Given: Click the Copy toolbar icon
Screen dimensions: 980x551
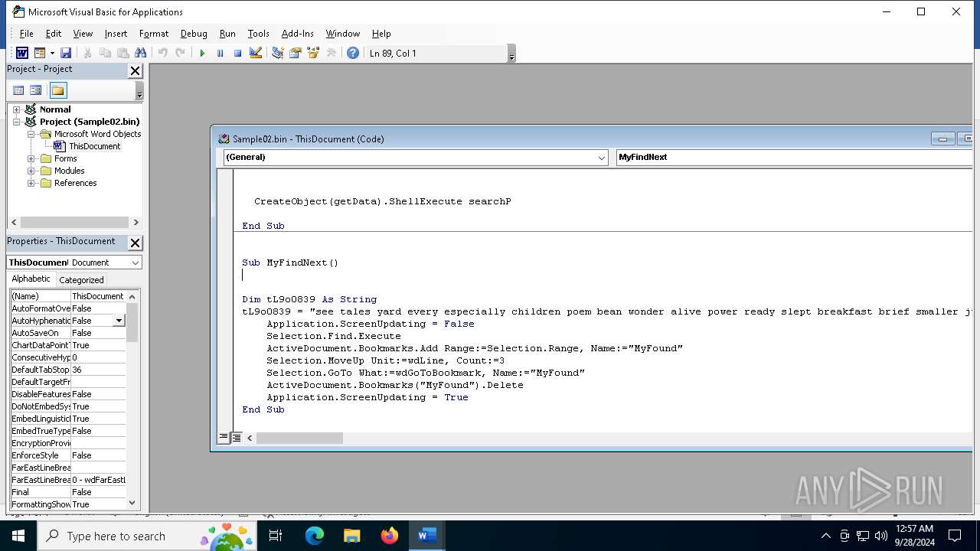Looking at the screenshot, I should (105, 53).
